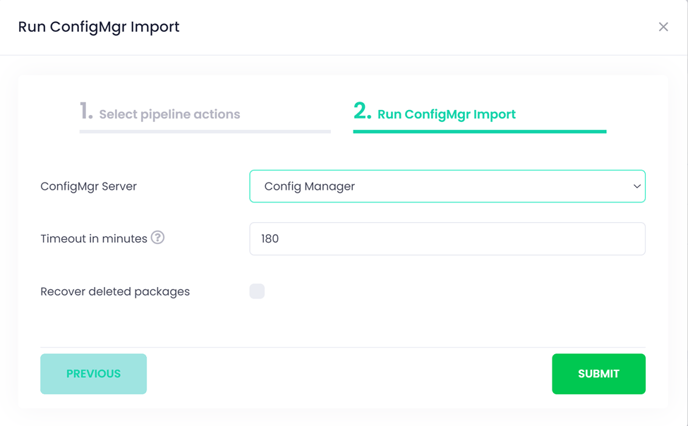
Task: Click the ConfigMgr Server field label
Action: (89, 186)
